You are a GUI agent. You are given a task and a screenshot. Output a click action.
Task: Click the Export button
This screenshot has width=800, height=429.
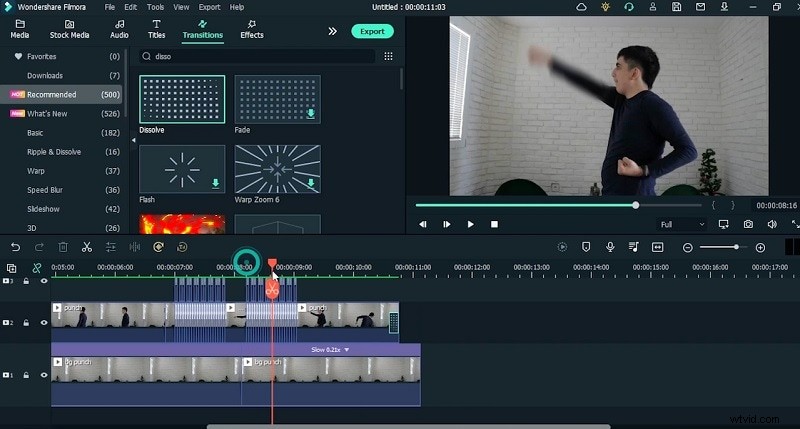372,31
